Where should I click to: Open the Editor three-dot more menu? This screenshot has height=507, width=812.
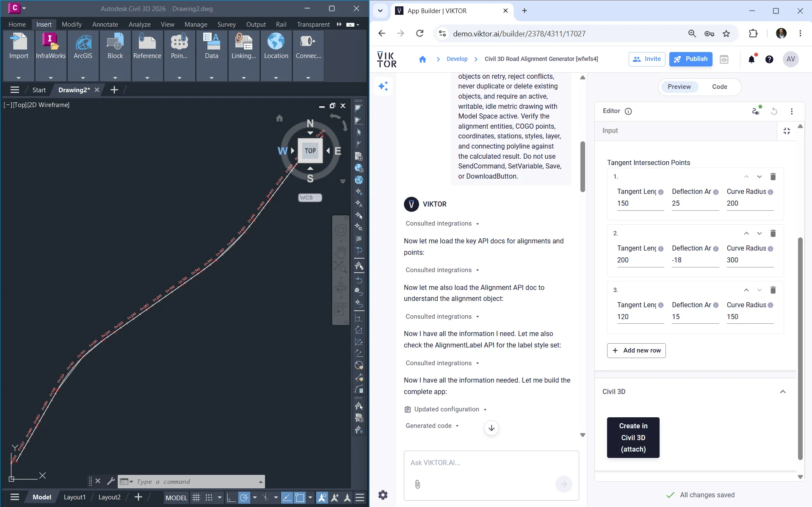(x=792, y=111)
